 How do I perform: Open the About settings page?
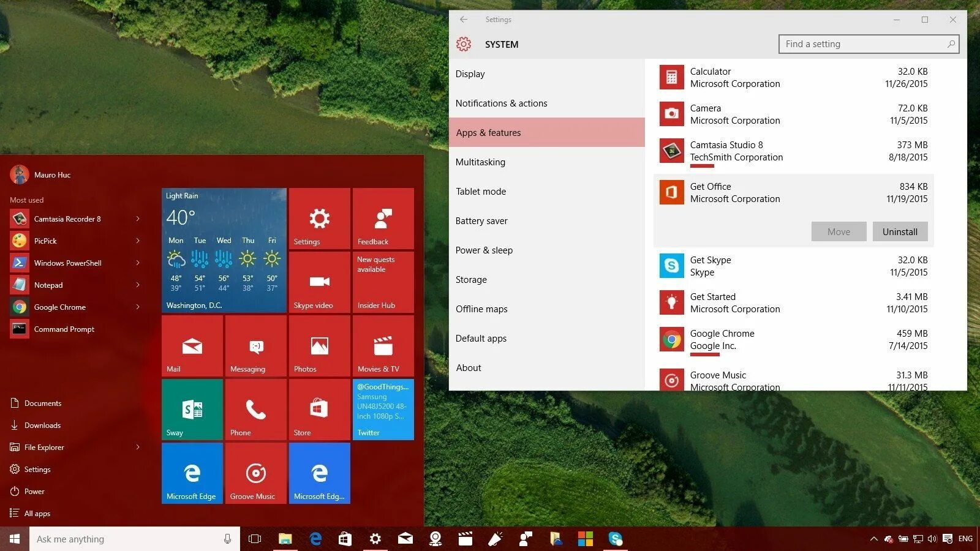pos(546,367)
